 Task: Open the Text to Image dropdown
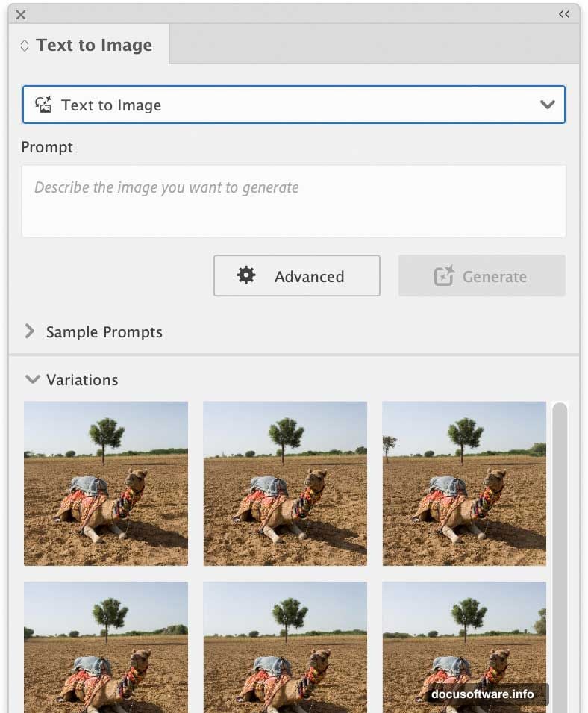[x=293, y=105]
